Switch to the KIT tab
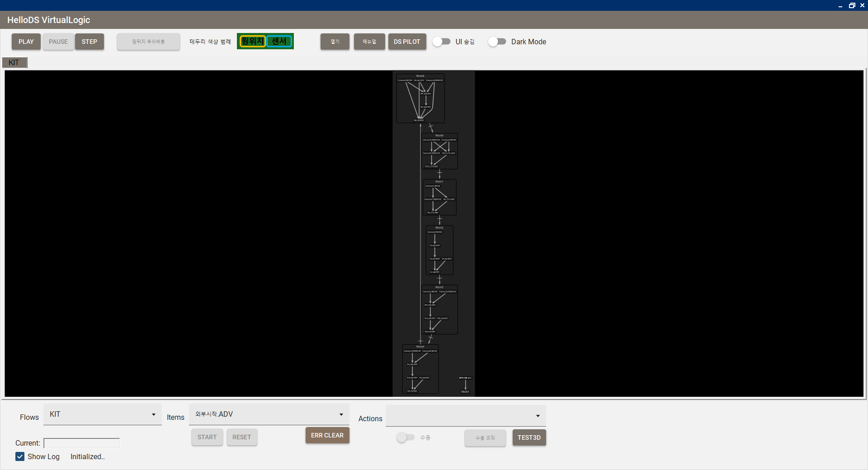Screen dimensions: 868x470 tap(14, 62)
